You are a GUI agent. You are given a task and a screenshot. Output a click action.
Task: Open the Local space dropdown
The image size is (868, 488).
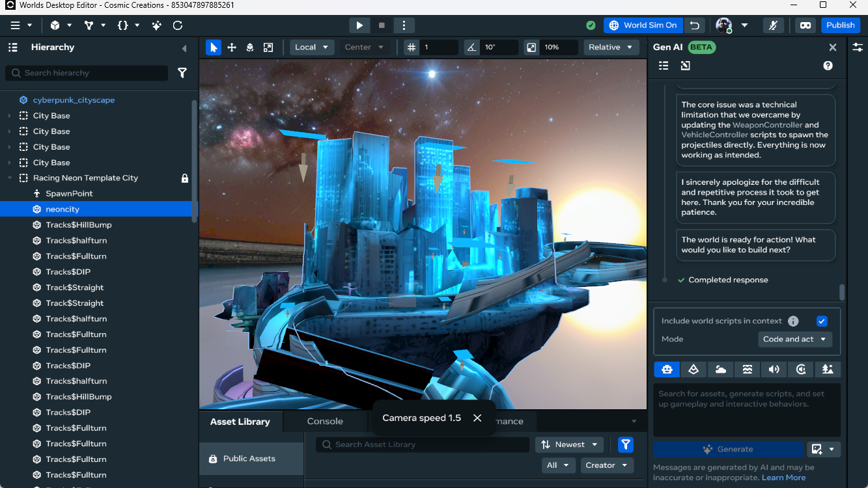tap(312, 47)
